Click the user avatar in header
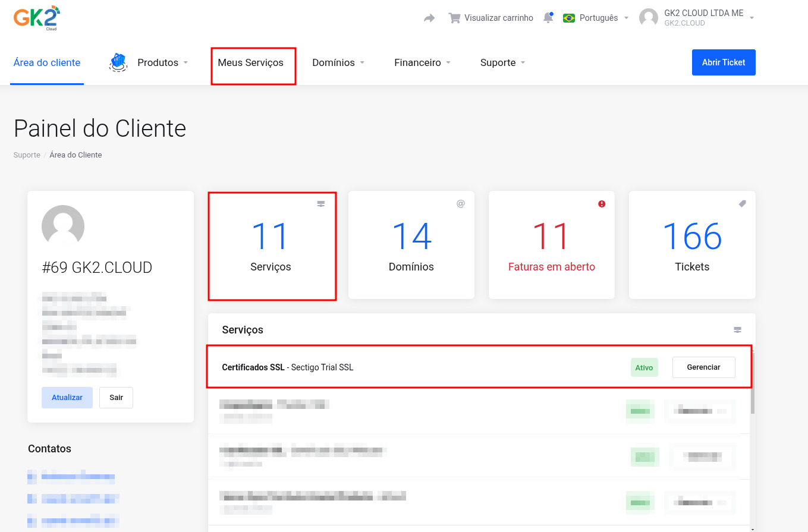 [x=649, y=18]
